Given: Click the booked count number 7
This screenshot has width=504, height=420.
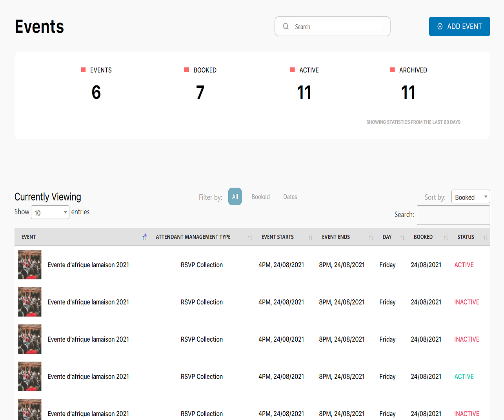Looking at the screenshot, I should [x=200, y=92].
